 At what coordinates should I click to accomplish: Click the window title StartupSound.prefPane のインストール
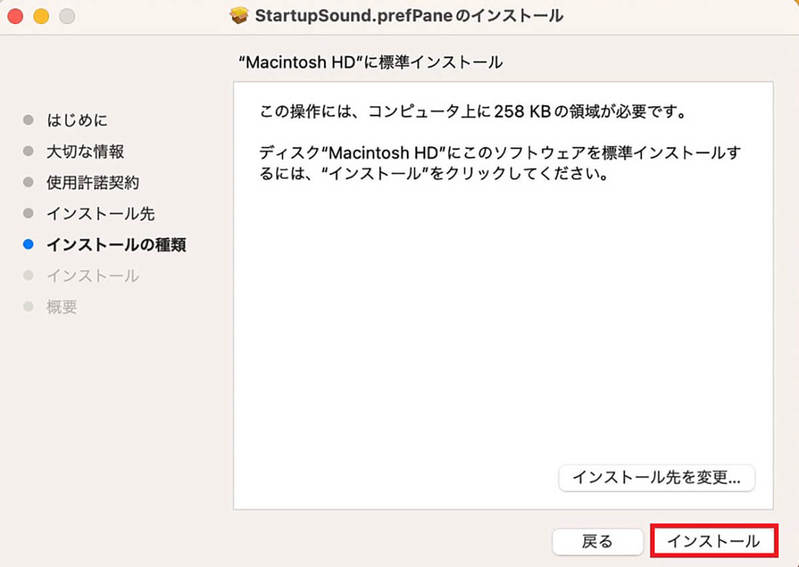point(409,16)
